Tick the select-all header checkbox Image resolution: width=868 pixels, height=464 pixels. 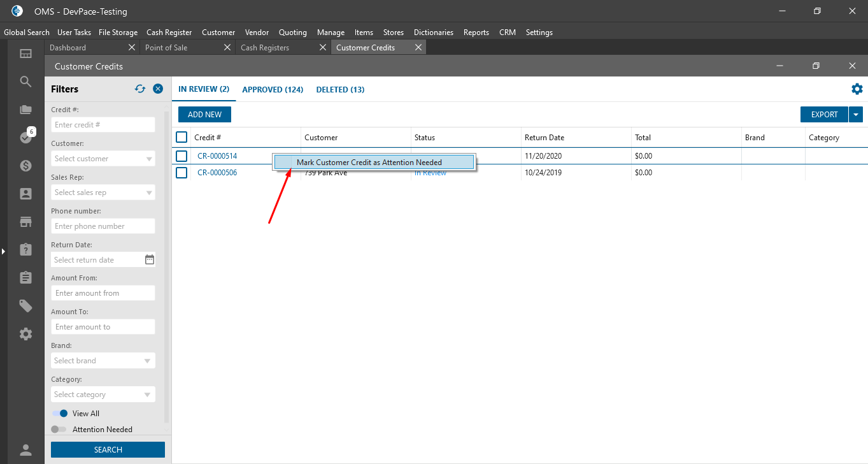point(181,137)
